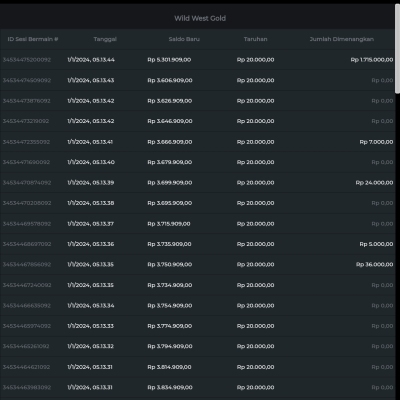This screenshot has height=400, width=400.
Task: Click the timestamp 1/1/2024, 05.13.37
Action: [x=90, y=224]
